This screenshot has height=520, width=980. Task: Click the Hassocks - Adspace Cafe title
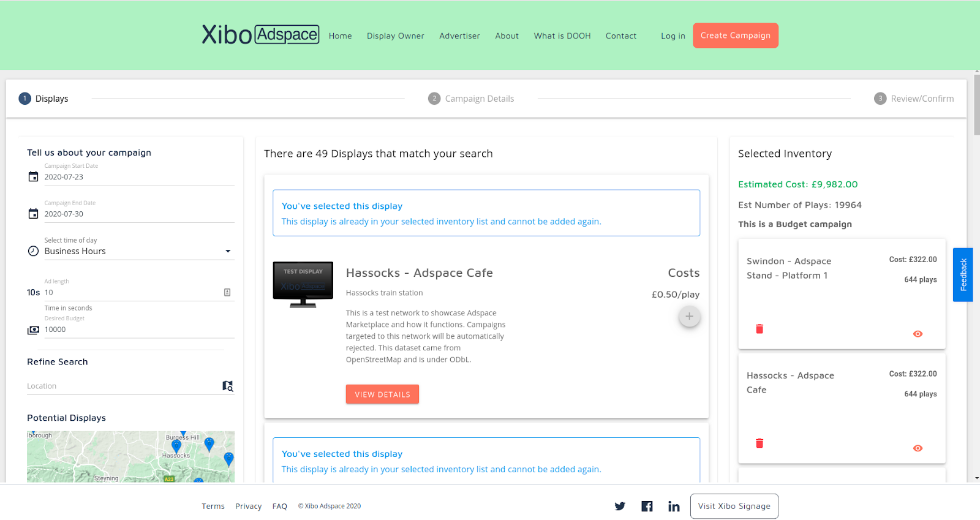click(x=419, y=273)
